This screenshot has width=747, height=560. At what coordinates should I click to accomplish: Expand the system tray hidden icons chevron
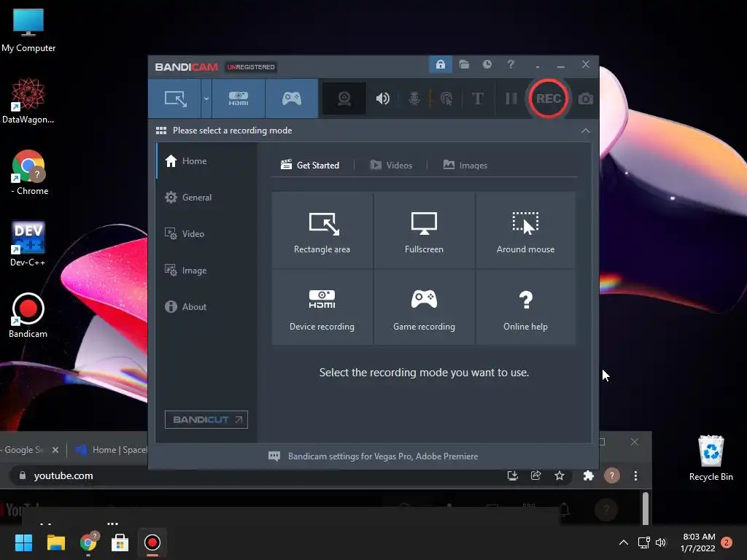click(x=623, y=542)
